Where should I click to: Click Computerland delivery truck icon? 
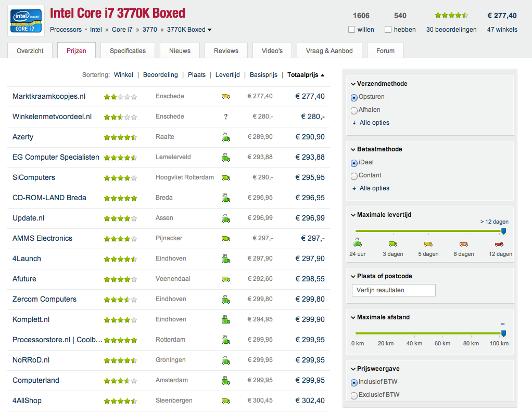tap(225, 380)
